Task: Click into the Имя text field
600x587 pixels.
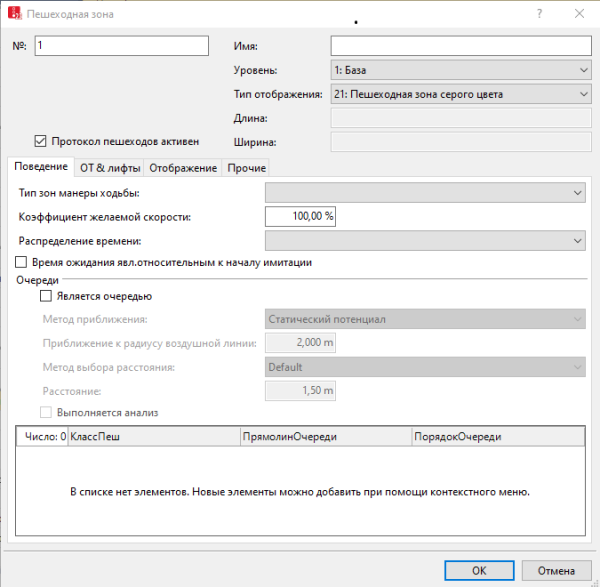Action: click(x=460, y=46)
